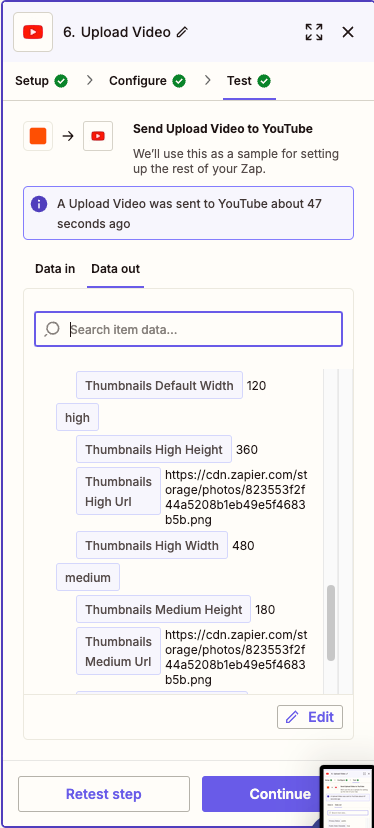Select the Thumbnails High Url field label
Image resolution: width=374 pixels, height=828 pixels.
click(x=118, y=491)
